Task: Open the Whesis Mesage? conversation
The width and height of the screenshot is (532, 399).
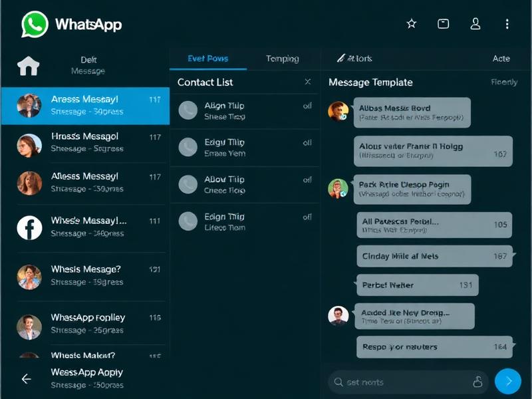Action: pos(85,276)
